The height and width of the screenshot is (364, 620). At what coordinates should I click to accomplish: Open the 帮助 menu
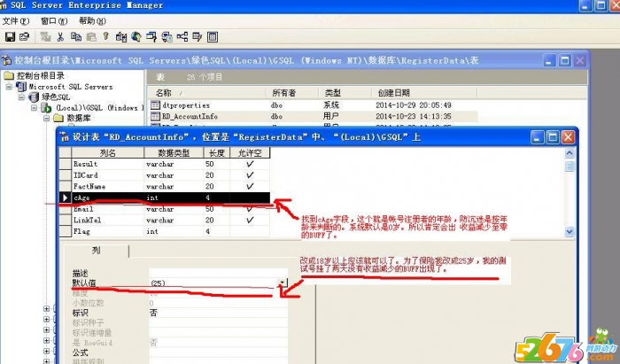click(x=92, y=21)
